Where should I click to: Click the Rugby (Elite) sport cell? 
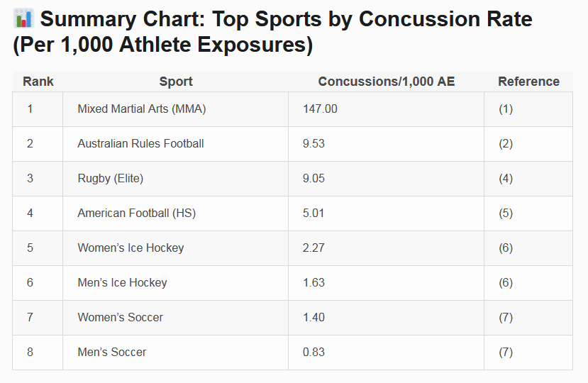[111, 179]
